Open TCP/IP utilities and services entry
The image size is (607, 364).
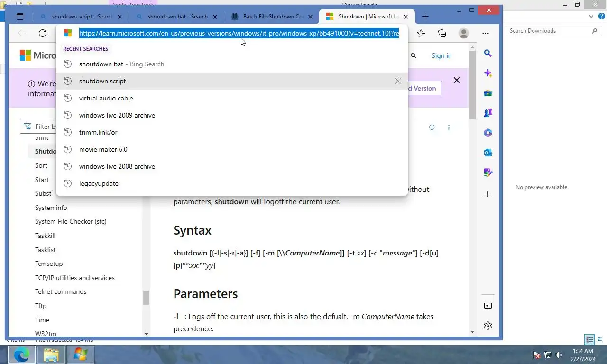75,278
